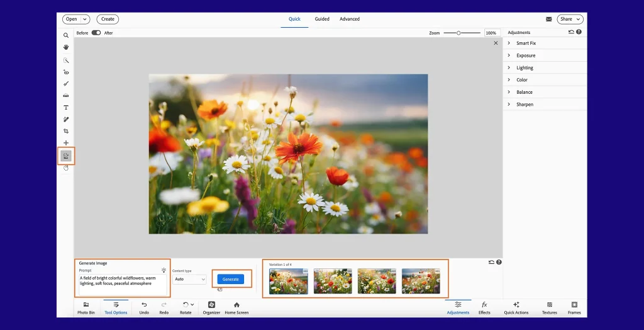Reset tool via Generate Image options reset arrow

tap(491, 262)
